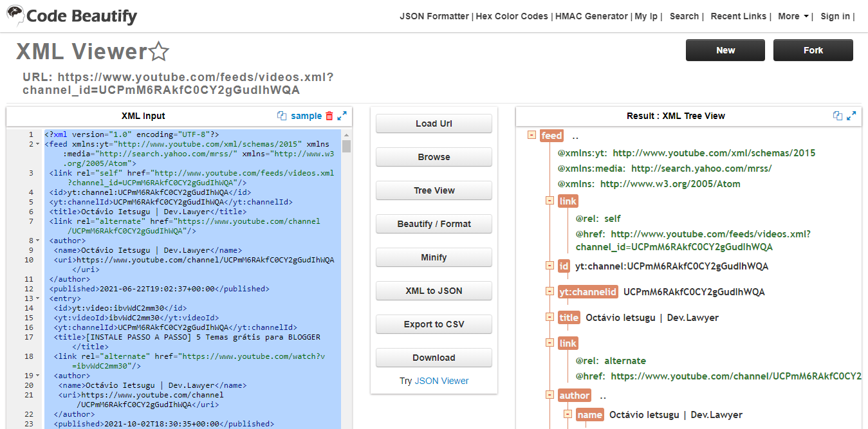Click the @xmlns:yt attribute value
The width and height of the screenshot is (868, 429).
[714, 153]
